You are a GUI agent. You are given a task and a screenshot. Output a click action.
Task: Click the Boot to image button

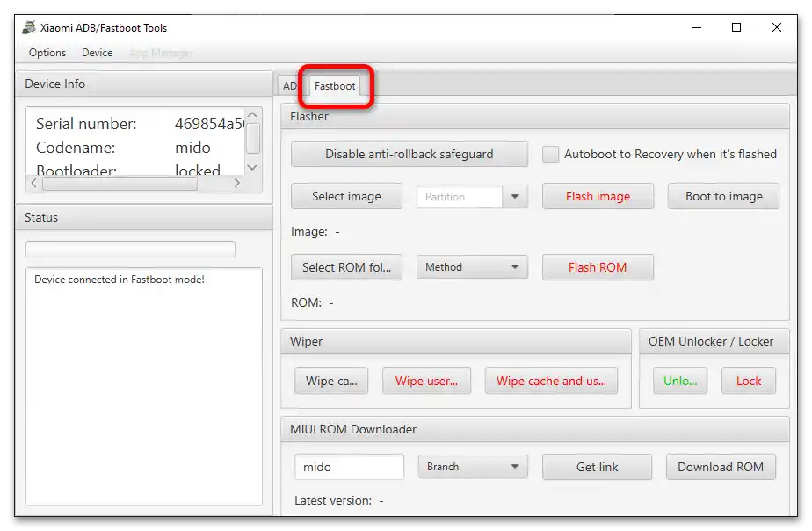[x=723, y=196]
